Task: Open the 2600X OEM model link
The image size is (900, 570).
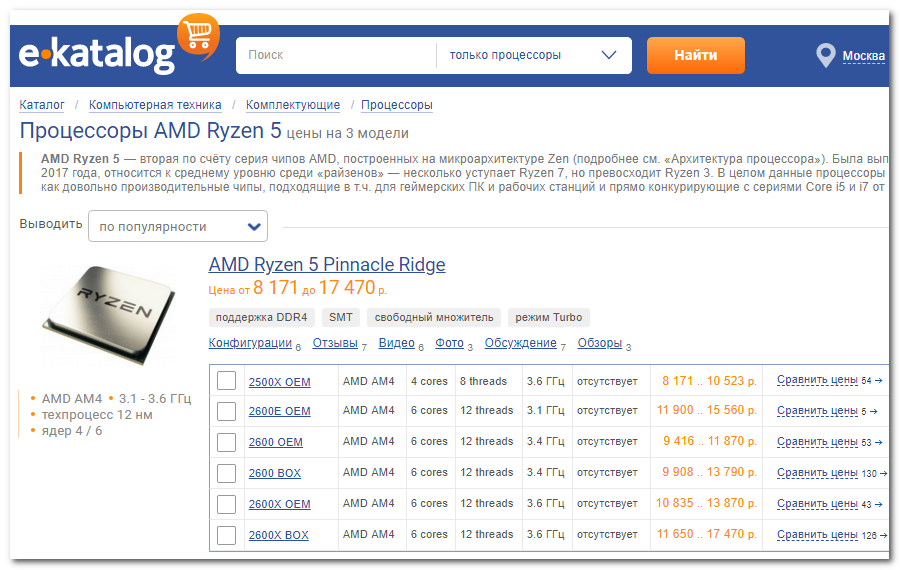Action: point(280,505)
